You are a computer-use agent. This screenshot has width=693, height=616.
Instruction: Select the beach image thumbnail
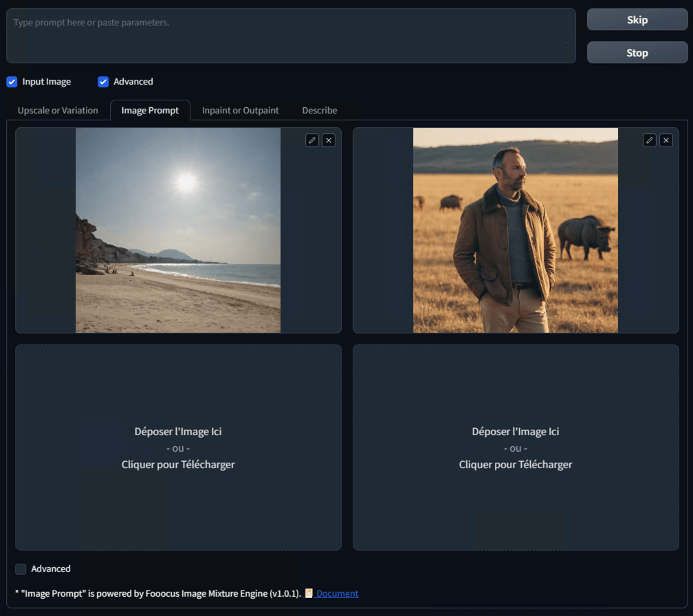(x=178, y=230)
